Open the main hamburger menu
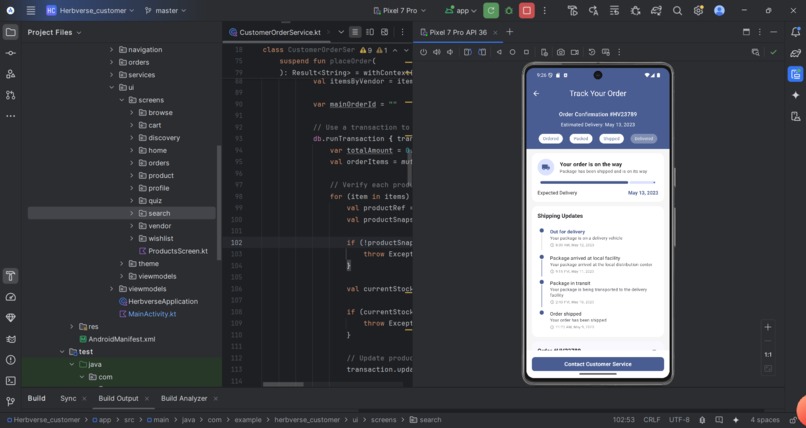Image resolution: width=806 pixels, height=428 pixels. [x=31, y=10]
